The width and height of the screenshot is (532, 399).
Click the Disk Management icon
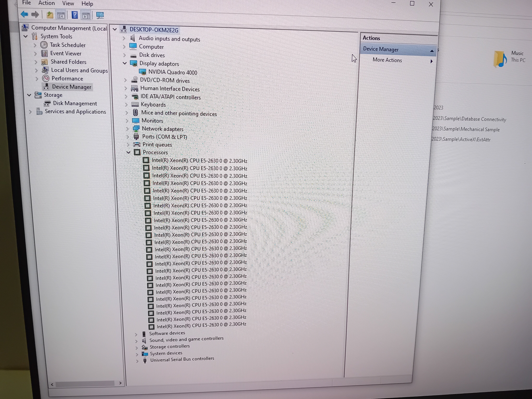tap(47, 103)
